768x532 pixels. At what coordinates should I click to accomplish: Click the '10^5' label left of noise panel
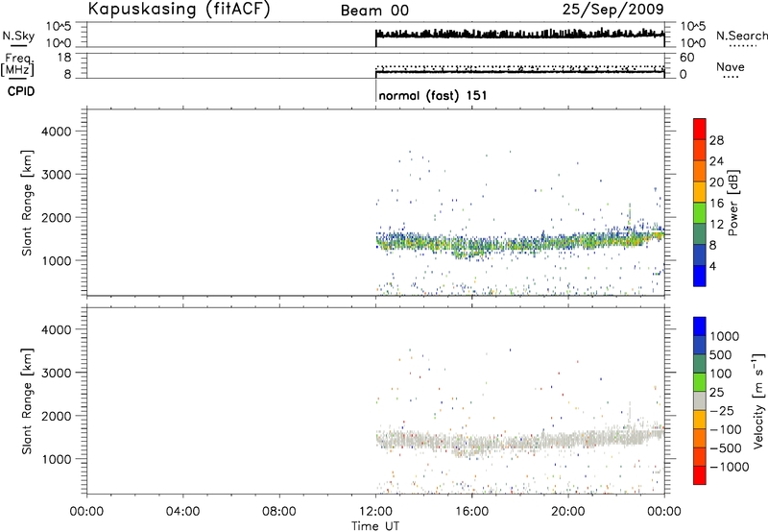60,26
